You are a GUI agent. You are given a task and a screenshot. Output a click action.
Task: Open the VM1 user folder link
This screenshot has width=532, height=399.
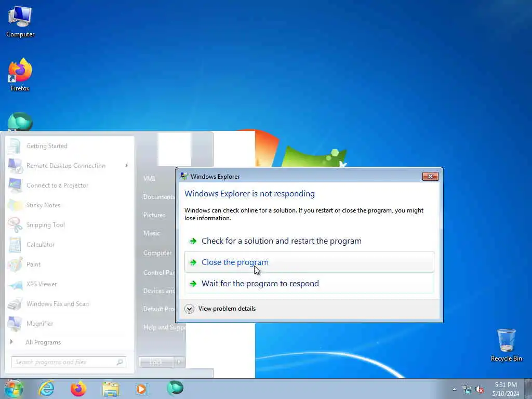(149, 178)
